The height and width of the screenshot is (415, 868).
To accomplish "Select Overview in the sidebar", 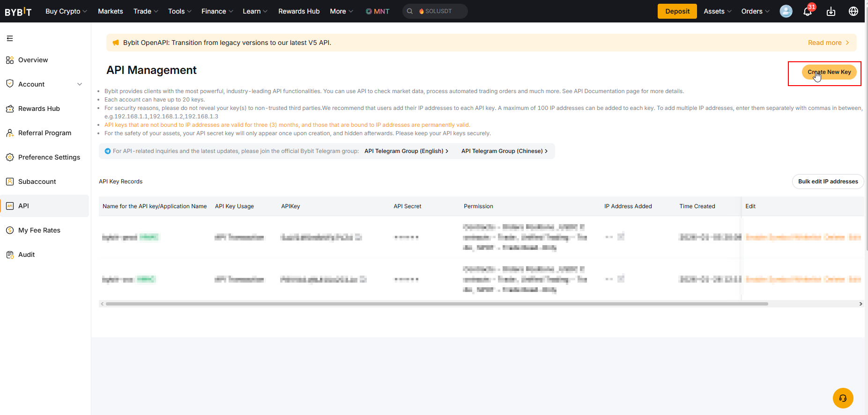I will coord(33,60).
